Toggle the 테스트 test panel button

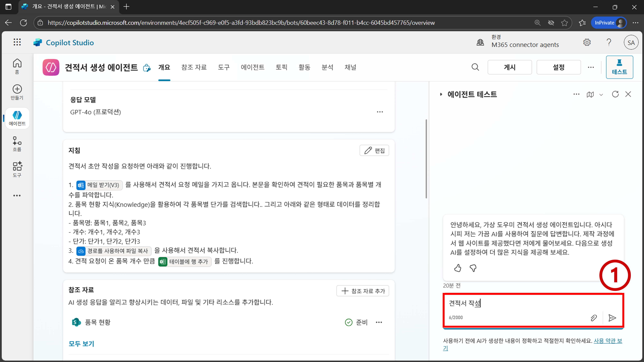619,67
